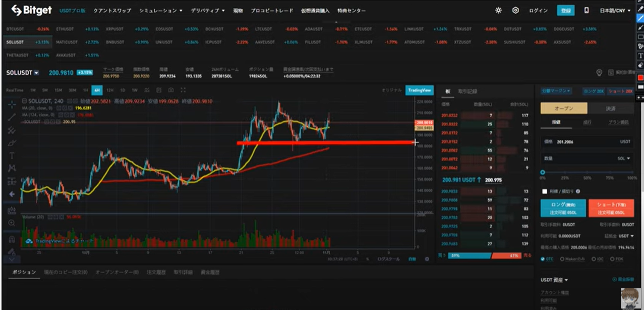This screenshot has height=310, width=644.
Task: Click the red ショート sell button
Action: pyautogui.click(x=611, y=208)
